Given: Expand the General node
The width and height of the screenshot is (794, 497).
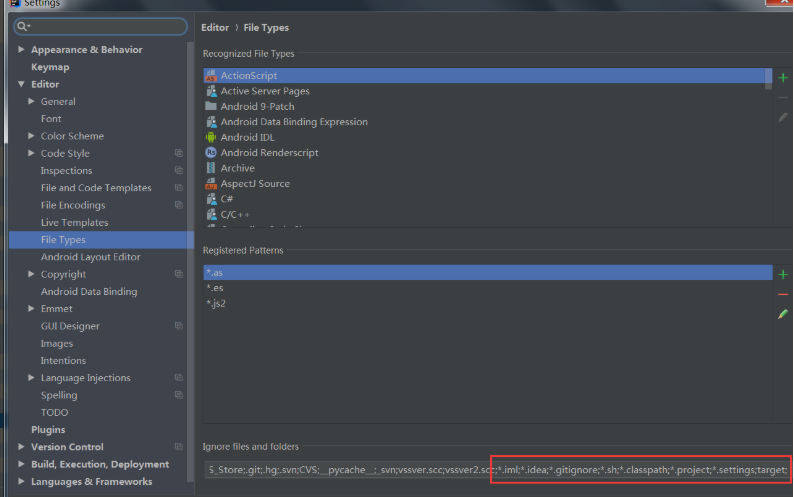Looking at the screenshot, I should [31, 101].
